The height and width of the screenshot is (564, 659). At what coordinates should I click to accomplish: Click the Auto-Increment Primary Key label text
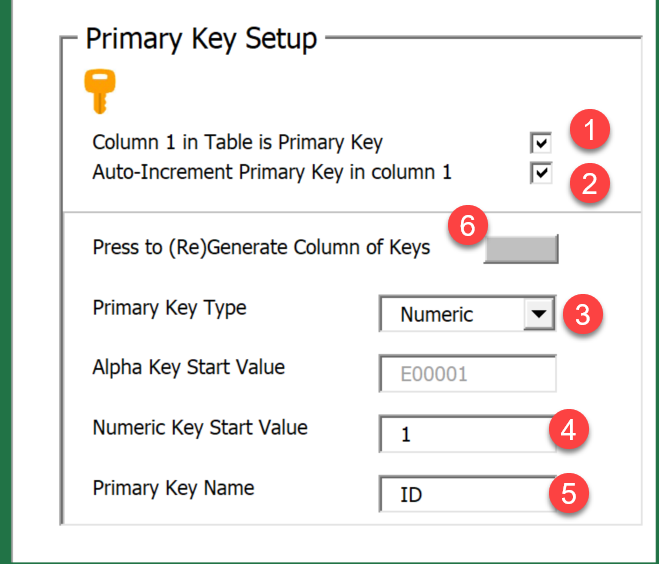[271, 172]
